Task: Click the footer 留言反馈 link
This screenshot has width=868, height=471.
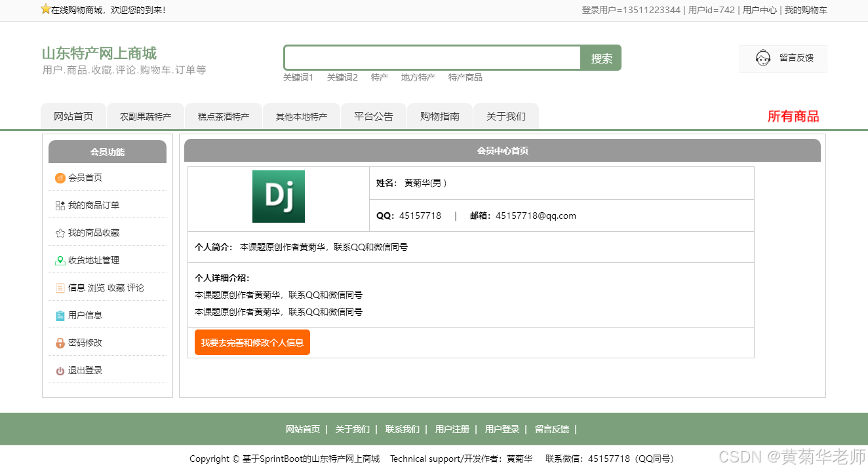Action: pyautogui.click(x=552, y=429)
